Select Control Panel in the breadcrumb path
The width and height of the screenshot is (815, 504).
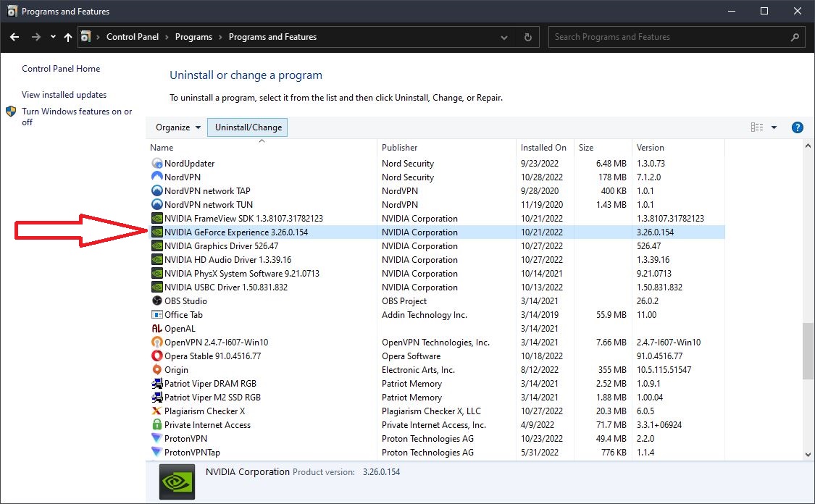[x=133, y=36]
